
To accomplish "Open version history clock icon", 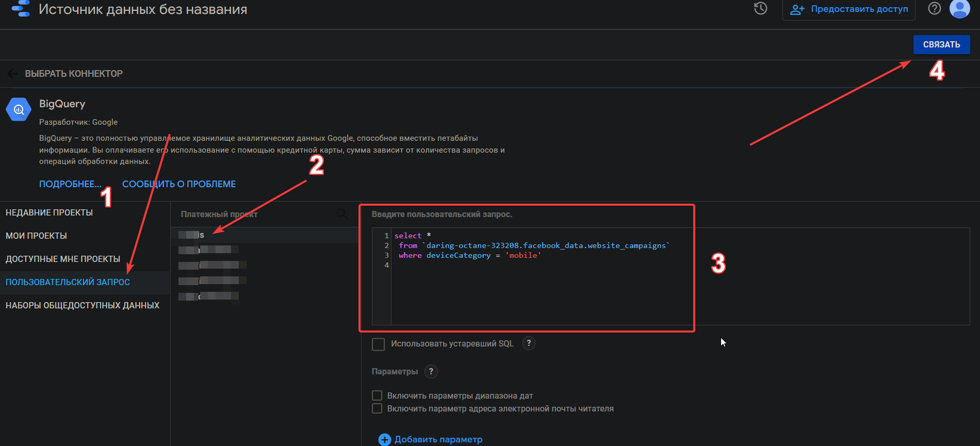I will pyautogui.click(x=760, y=8).
